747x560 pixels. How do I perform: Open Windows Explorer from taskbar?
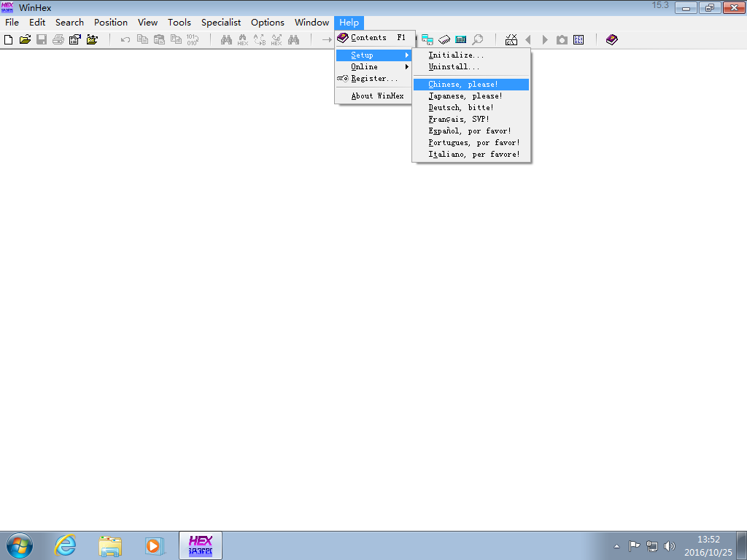[110, 545]
